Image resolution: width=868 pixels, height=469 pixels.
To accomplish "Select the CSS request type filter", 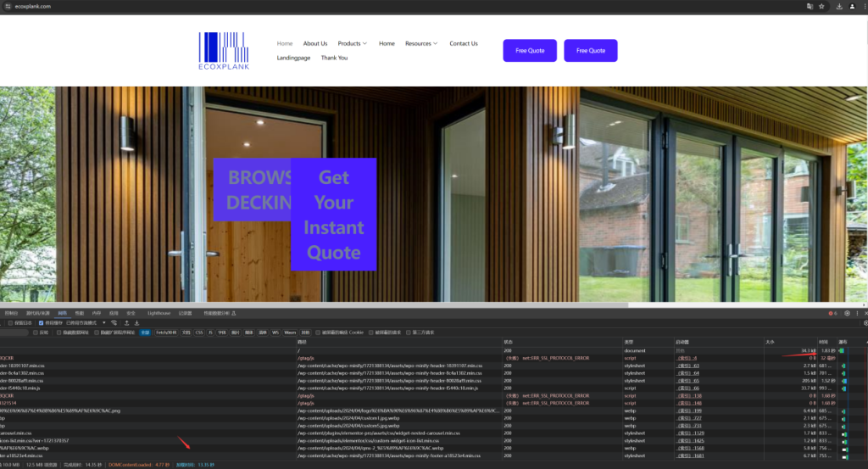I will [199, 332].
